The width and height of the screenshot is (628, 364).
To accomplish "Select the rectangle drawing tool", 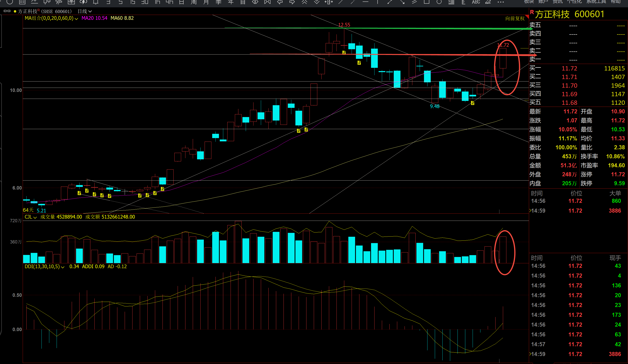I will click(426, 2).
